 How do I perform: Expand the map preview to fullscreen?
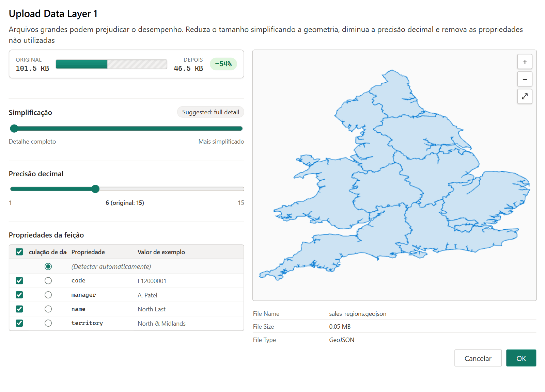pos(525,96)
